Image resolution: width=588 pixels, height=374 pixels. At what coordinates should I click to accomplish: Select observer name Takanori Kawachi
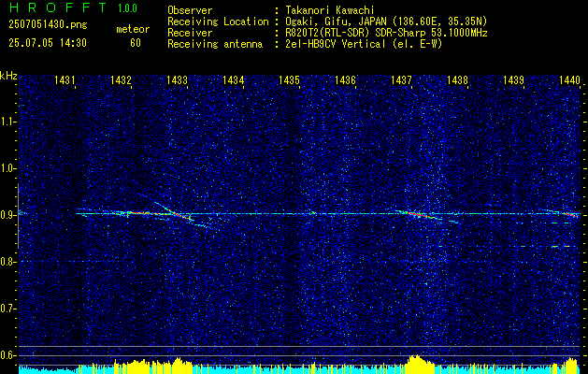click(330, 10)
